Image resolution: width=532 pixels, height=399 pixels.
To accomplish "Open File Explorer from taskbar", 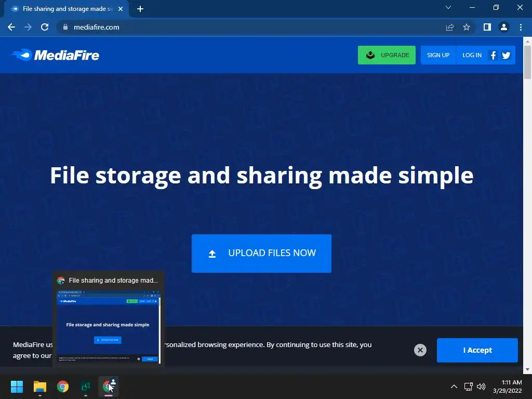I will (x=39, y=387).
